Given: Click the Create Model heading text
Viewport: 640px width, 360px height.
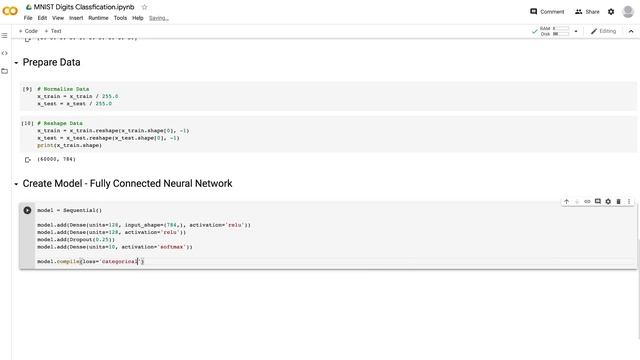Looking at the screenshot, I should pyautogui.click(x=127, y=184).
